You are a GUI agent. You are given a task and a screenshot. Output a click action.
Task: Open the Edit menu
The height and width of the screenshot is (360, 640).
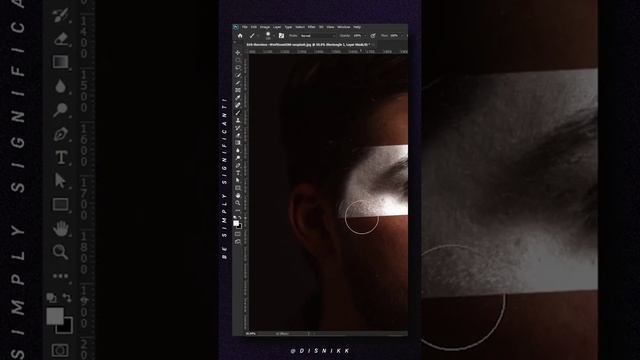point(254,27)
